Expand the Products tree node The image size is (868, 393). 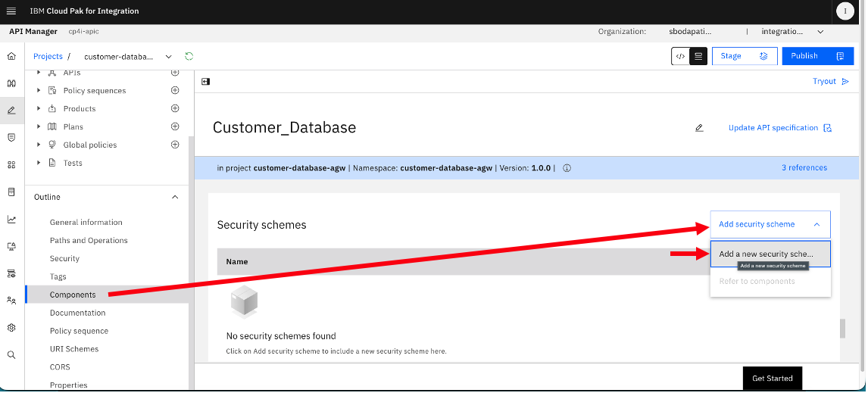tap(39, 108)
